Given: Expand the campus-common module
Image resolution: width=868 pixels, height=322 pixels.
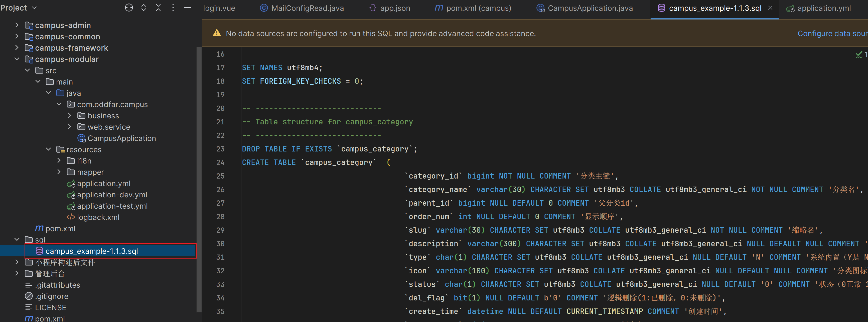Looking at the screenshot, I should click(17, 36).
